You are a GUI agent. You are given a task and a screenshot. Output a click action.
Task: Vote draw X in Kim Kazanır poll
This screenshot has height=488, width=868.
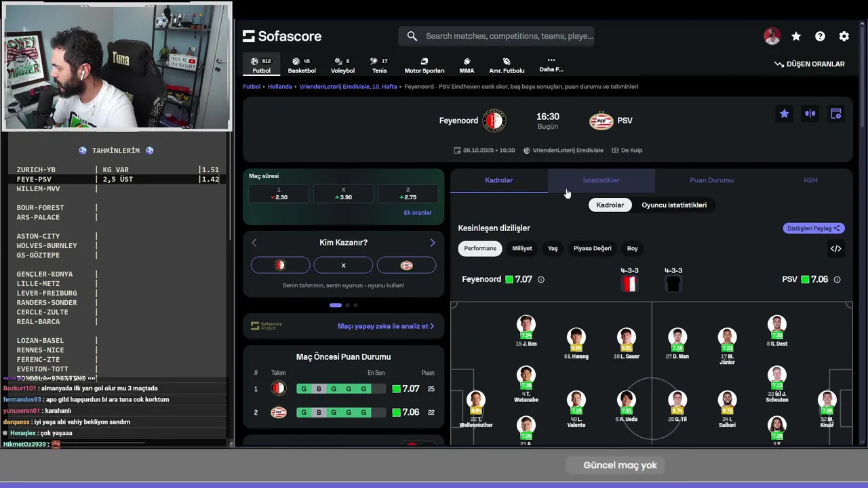pos(343,266)
